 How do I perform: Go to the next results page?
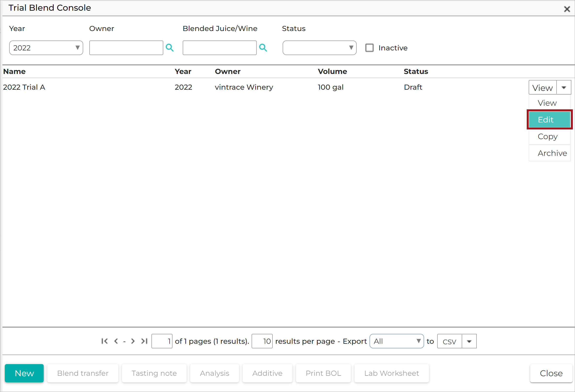click(x=133, y=341)
